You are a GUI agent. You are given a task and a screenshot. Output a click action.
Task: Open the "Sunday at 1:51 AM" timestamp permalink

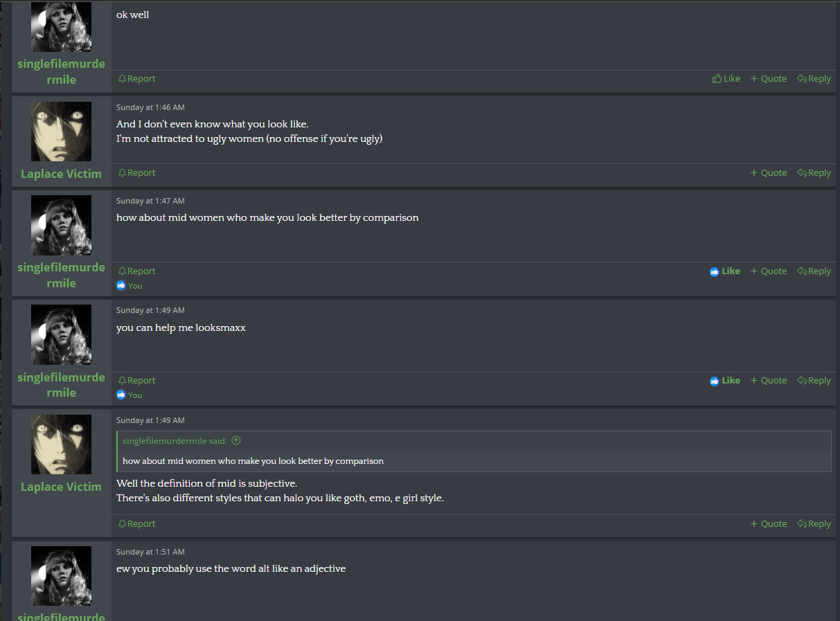click(150, 552)
